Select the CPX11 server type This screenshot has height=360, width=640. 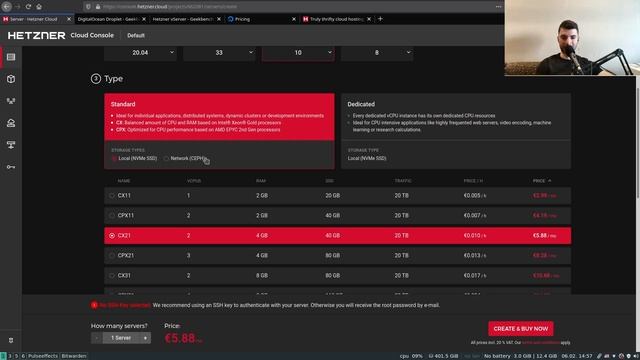coord(338,216)
